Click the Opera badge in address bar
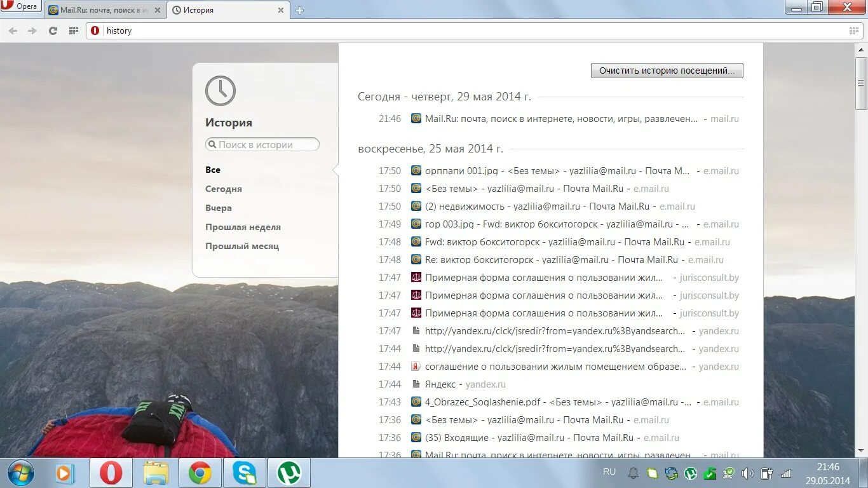 tap(95, 30)
